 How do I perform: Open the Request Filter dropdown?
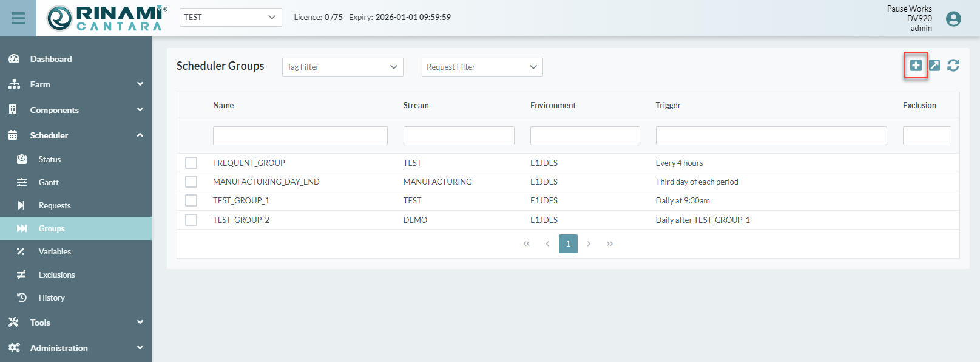coord(482,67)
